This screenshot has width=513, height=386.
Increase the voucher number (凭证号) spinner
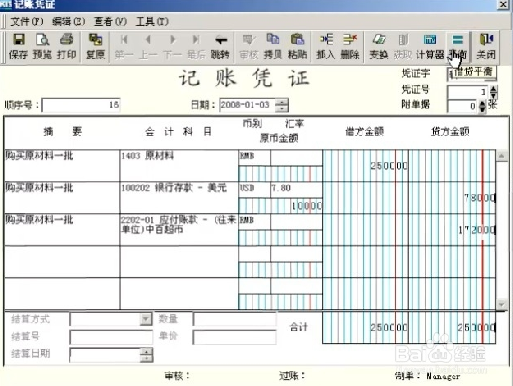coord(494,89)
